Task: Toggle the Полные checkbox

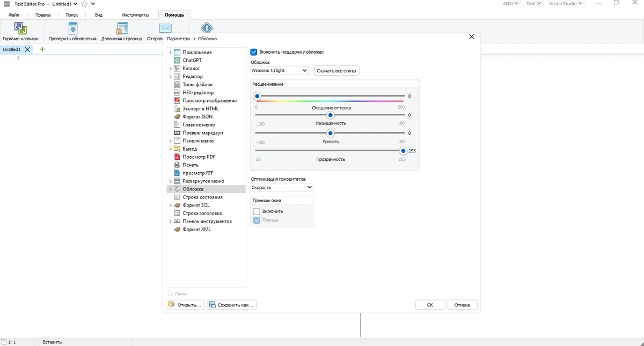Action: coord(257,220)
